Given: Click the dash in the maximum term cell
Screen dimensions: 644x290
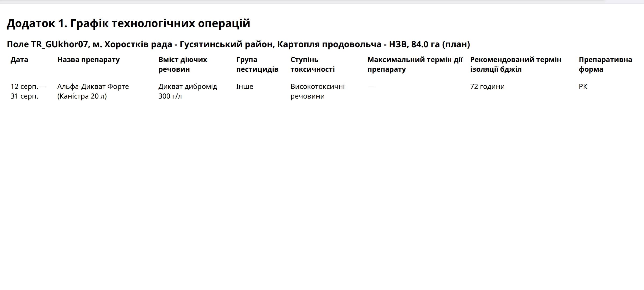Looking at the screenshot, I should click(371, 86).
